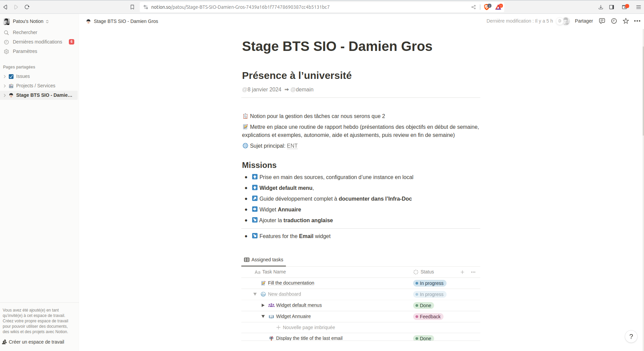Click the @demain date mention
The height and width of the screenshot is (351, 644).
click(x=302, y=90)
